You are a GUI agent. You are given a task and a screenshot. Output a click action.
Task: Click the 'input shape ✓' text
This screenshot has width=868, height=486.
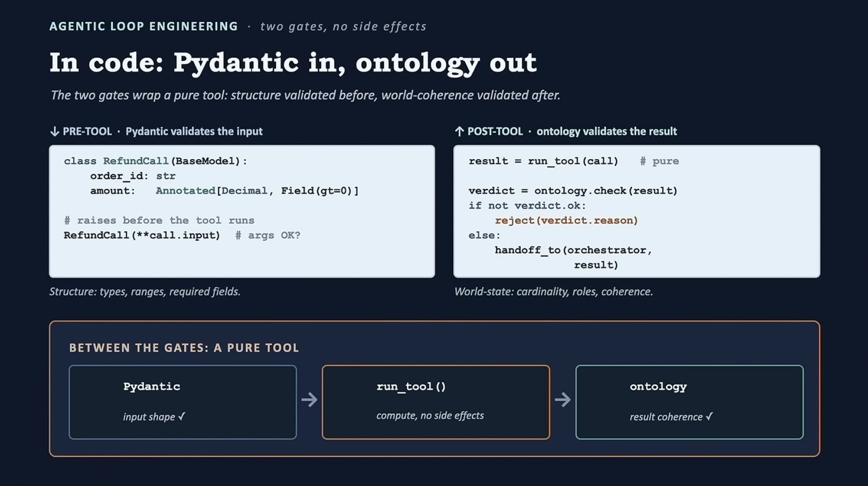154,417
